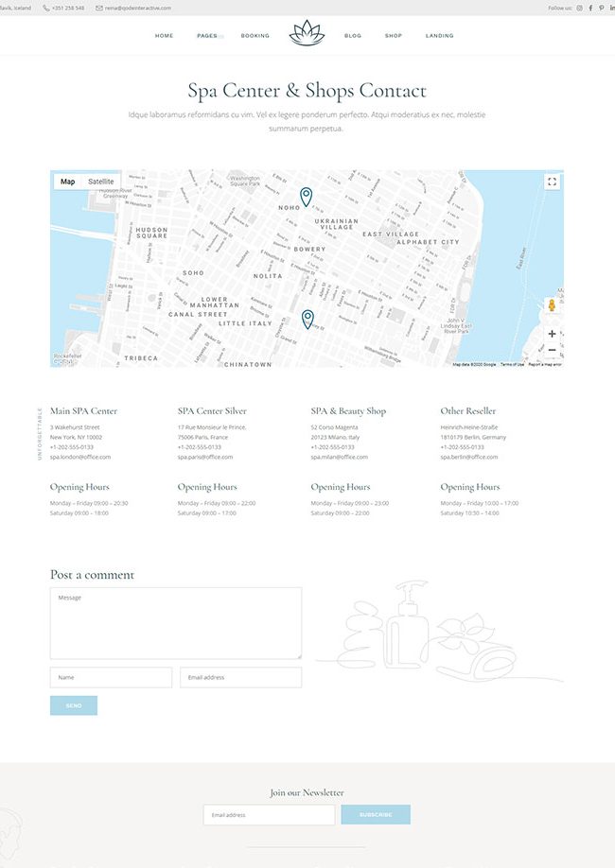Screen dimensions: 615x868
Task: Click the newsletter Email address field
Action: (269, 815)
